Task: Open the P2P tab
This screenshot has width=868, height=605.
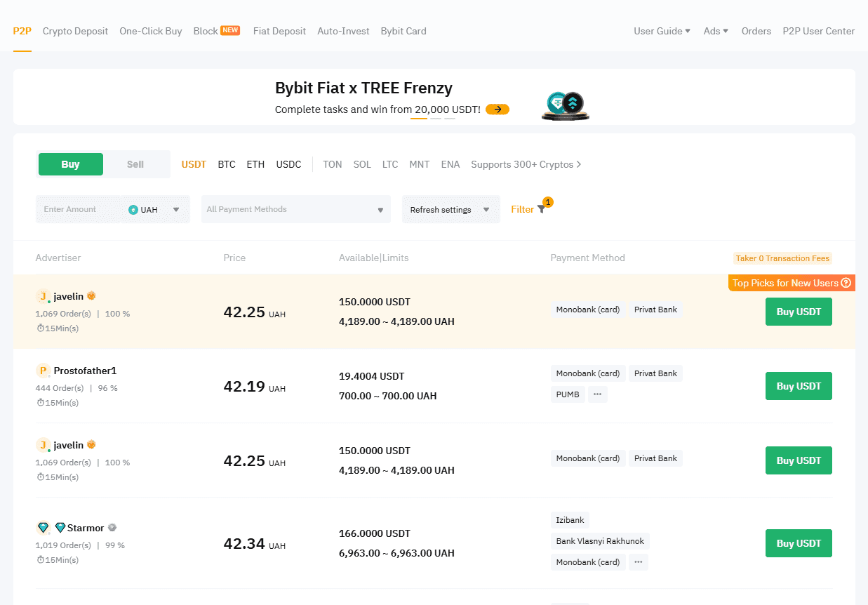Action: [x=22, y=31]
